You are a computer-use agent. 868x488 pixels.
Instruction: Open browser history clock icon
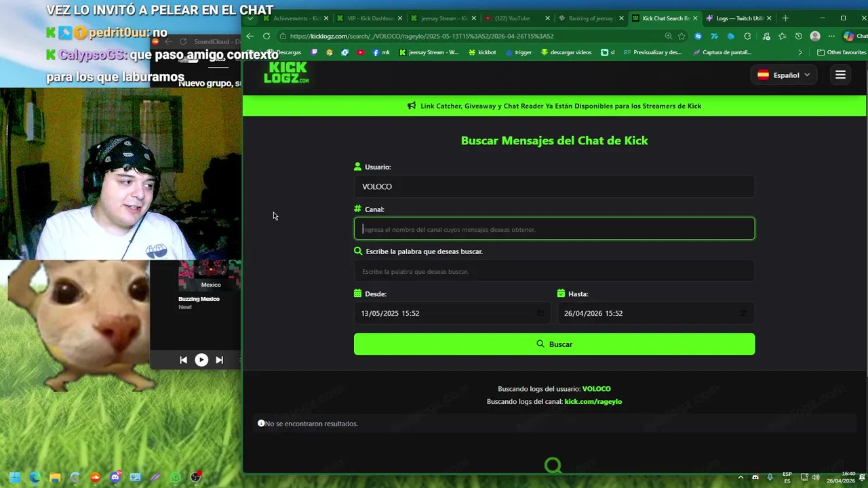pyautogui.click(x=798, y=36)
